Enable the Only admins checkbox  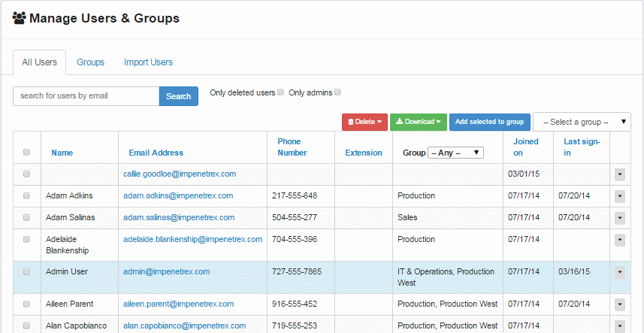click(337, 92)
